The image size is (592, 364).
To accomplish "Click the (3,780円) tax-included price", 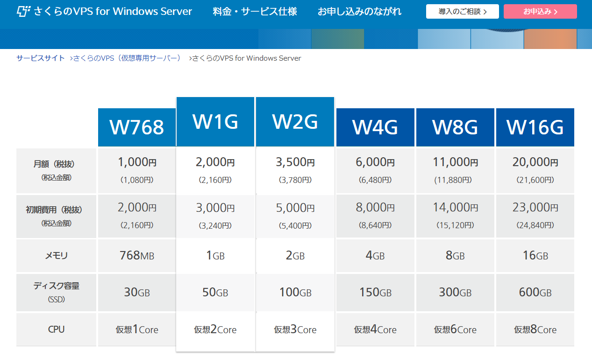I will pyautogui.click(x=295, y=180).
